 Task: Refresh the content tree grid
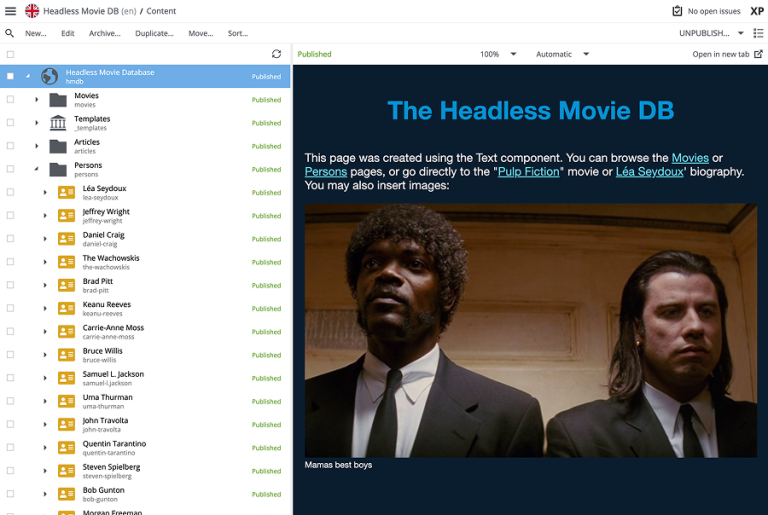[277, 54]
